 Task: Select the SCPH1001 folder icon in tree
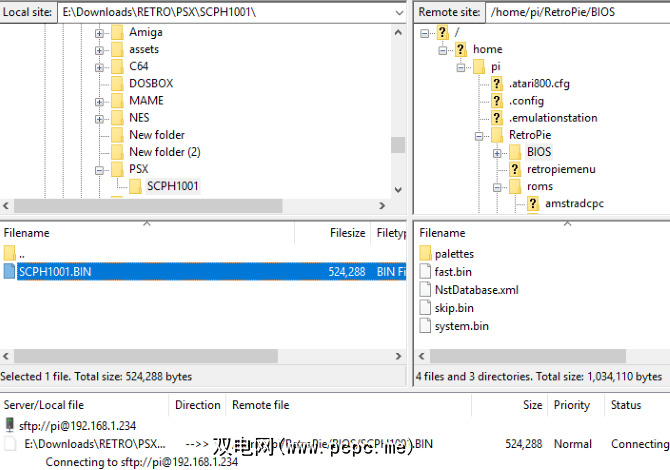tap(135, 186)
